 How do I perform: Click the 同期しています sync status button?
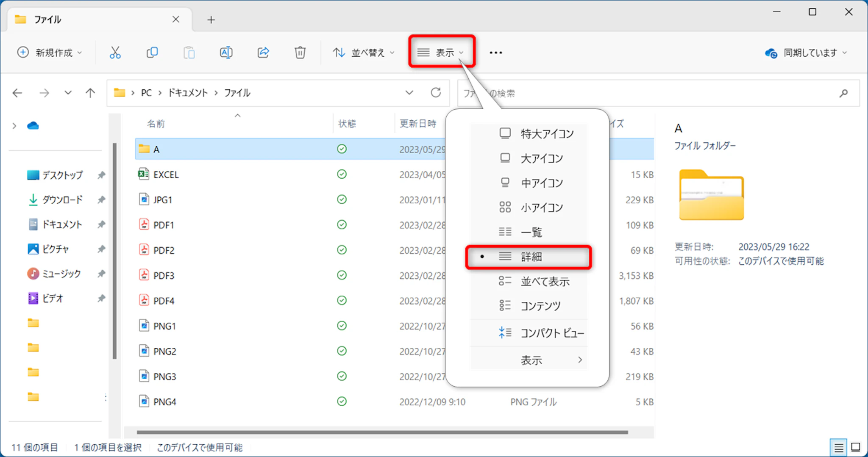(806, 53)
